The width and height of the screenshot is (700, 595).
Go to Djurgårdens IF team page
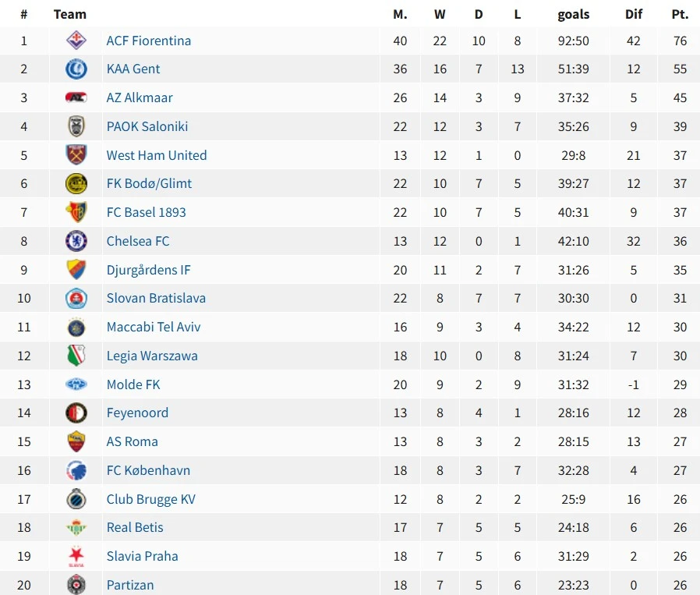pos(149,270)
